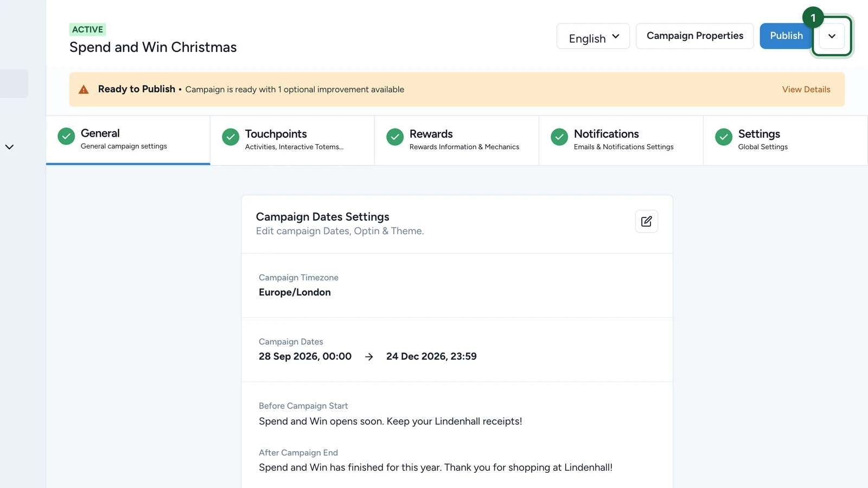Click the Campaign Properties button
The height and width of the screenshot is (488, 868).
pyautogui.click(x=695, y=36)
